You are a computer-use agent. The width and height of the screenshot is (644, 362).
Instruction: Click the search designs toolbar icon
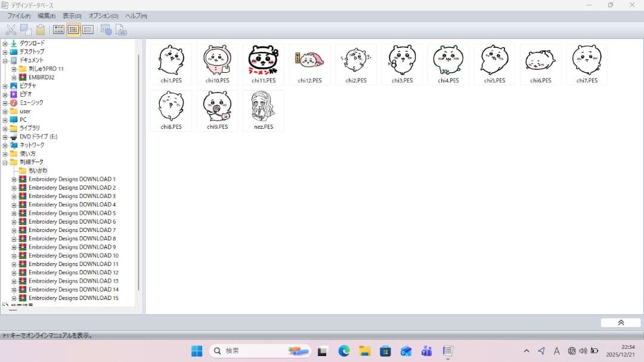[107, 30]
